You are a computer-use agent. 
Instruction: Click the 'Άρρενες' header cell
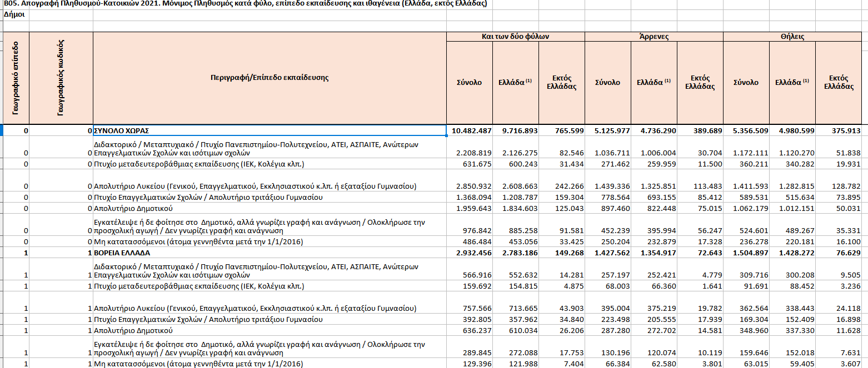click(x=654, y=37)
